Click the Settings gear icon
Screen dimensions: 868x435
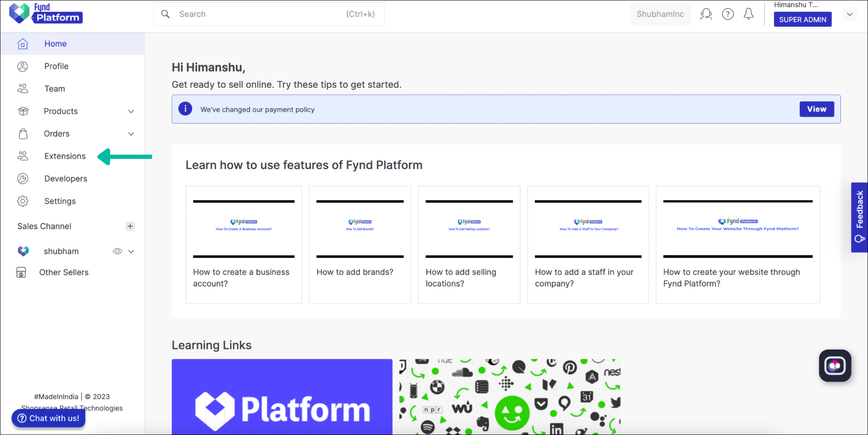[22, 201]
